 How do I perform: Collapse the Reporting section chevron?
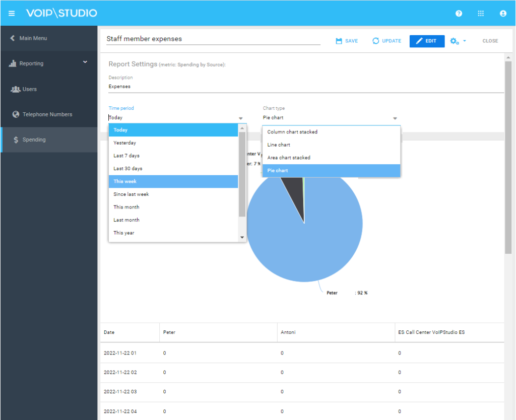click(85, 62)
